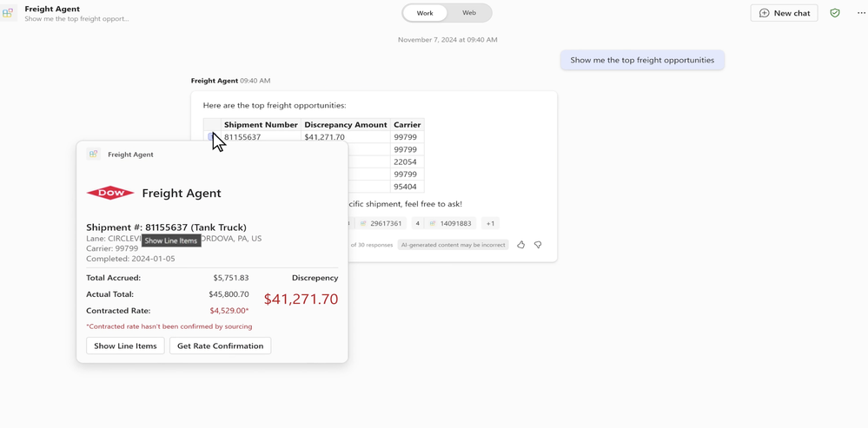Click the red $41,271.70 discrepancy amount on the card
The image size is (868, 428).
301,300
